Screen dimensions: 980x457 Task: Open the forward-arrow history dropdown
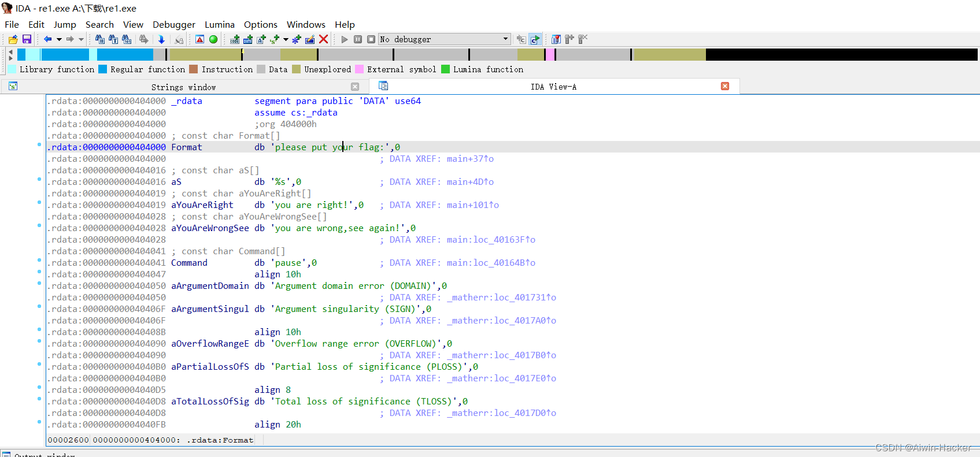(81, 39)
